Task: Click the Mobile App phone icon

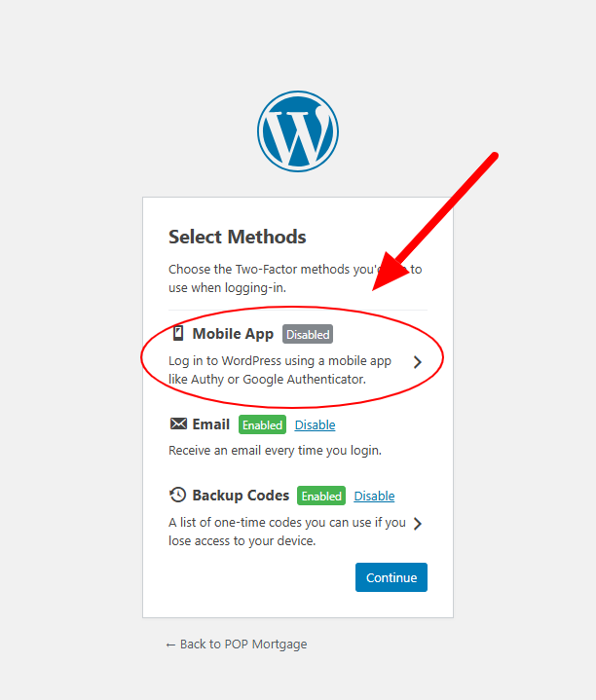Action: (x=178, y=334)
